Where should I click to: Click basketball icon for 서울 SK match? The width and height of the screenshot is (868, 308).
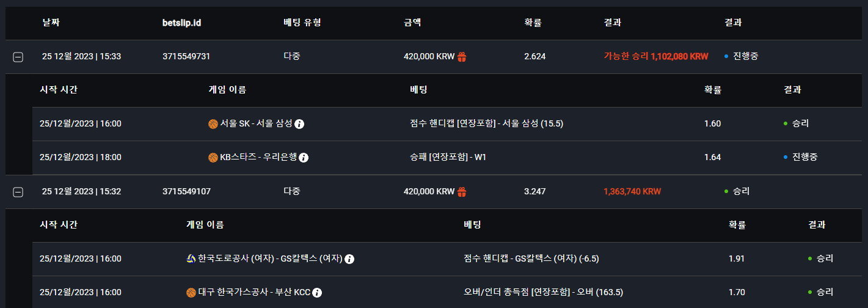pyautogui.click(x=213, y=124)
